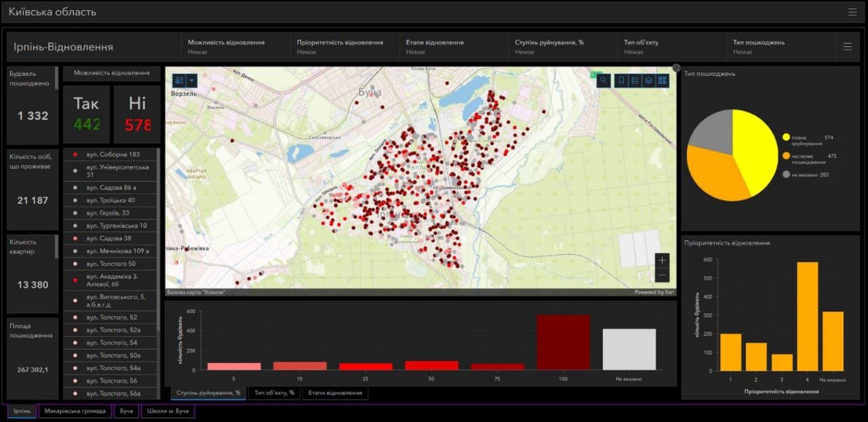Click the gray не вказано legend swatch
The height and width of the screenshot is (422, 868).
pyautogui.click(x=786, y=175)
